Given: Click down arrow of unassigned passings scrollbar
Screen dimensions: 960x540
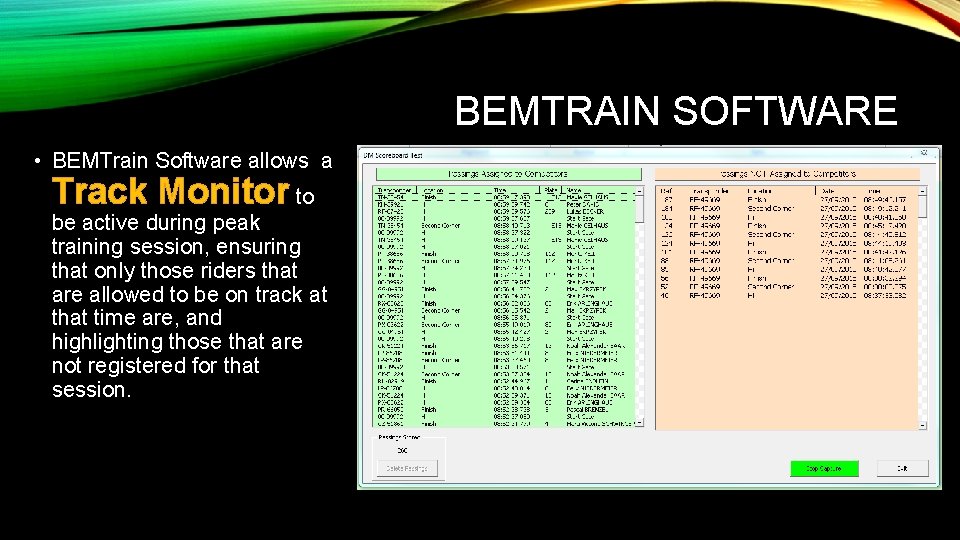Looking at the screenshot, I should point(923,426).
